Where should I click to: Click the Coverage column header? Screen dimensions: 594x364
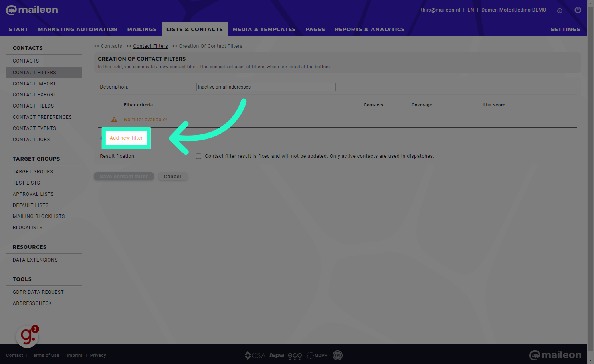(x=422, y=105)
